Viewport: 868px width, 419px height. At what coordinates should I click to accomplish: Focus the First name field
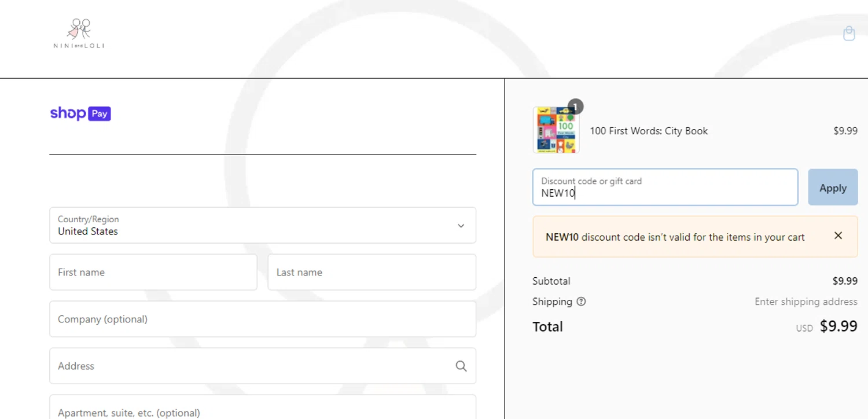(x=153, y=272)
